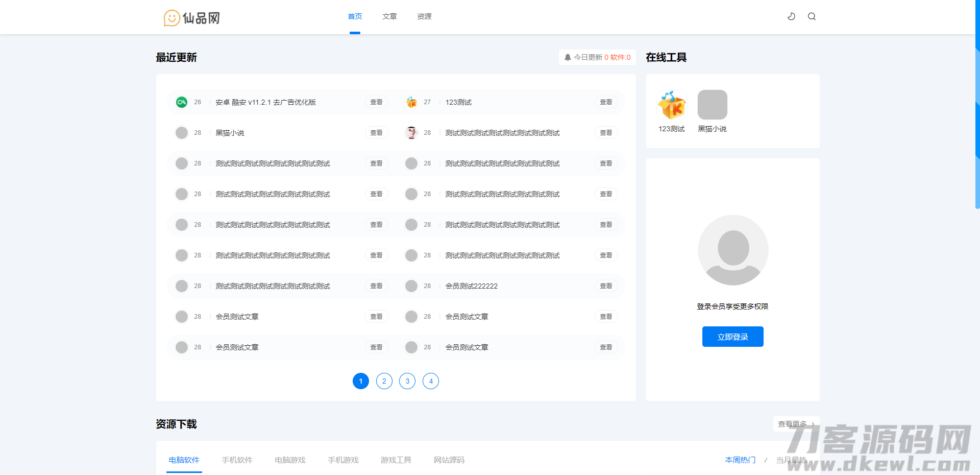Open the 资源 navigation item
This screenshot has width=980, height=475.
pos(424,16)
